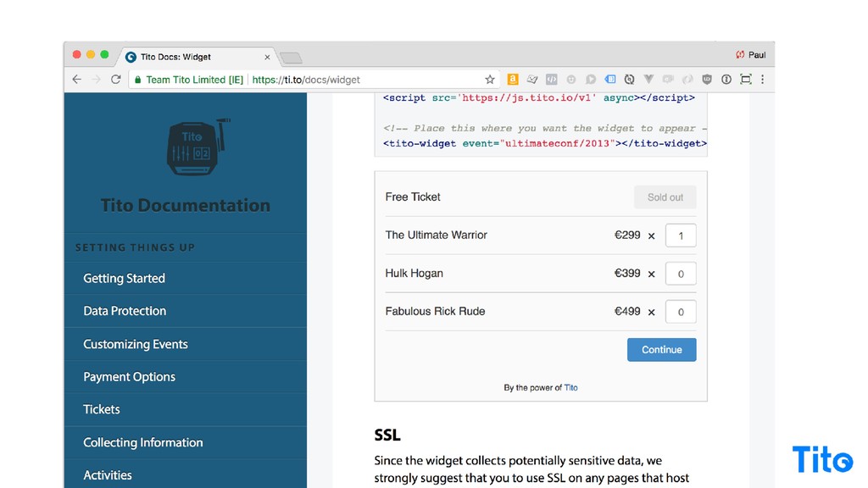Click the €499 price

click(627, 312)
